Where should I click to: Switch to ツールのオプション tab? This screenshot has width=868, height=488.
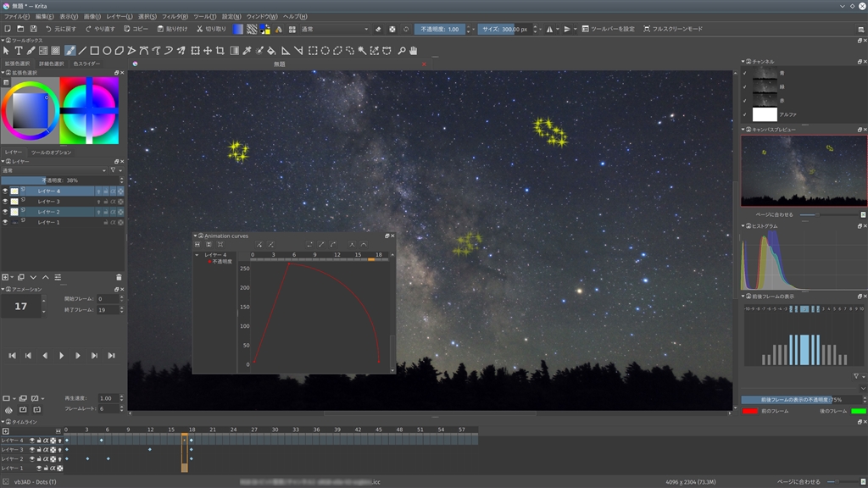point(51,152)
